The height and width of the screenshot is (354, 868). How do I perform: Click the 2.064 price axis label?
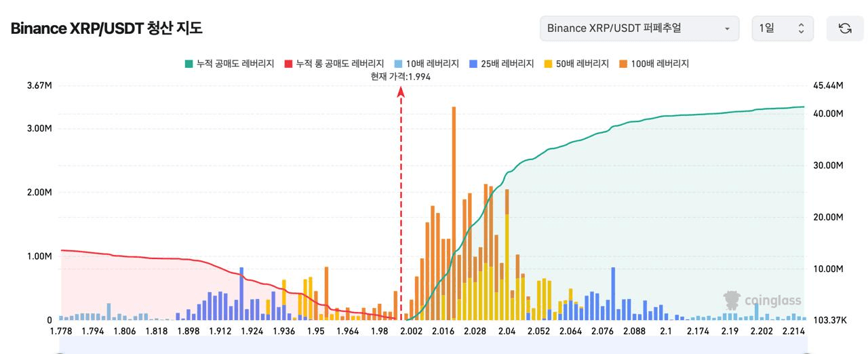(x=570, y=331)
